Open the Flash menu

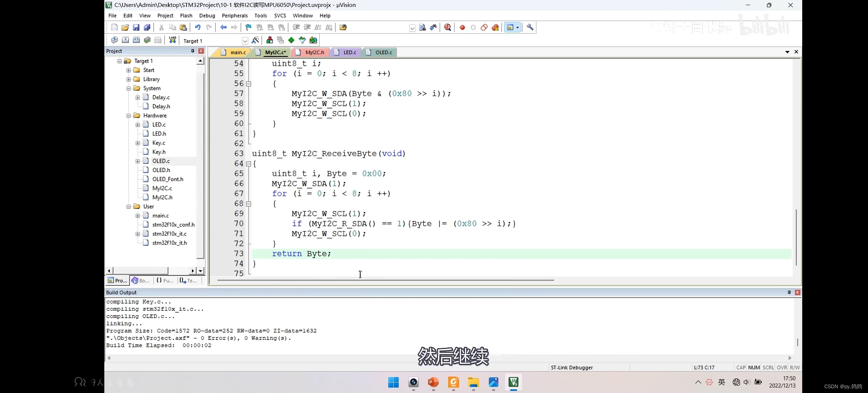tap(186, 16)
